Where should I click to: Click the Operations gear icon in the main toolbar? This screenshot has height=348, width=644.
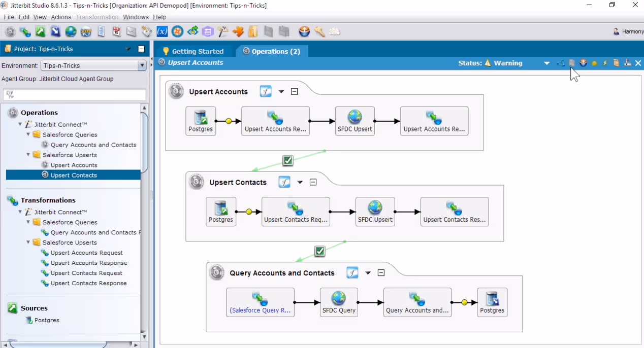(10, 31)
